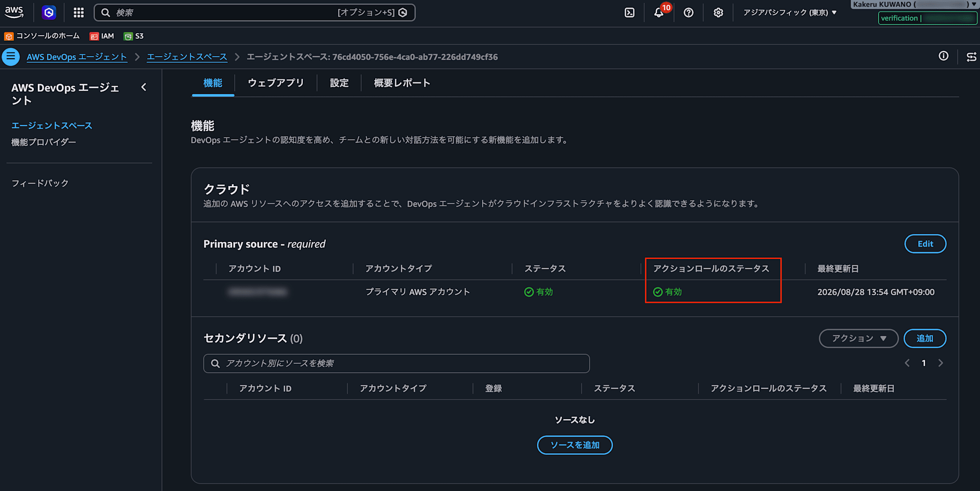Go to コンソールのホーム shortcut

42,36
